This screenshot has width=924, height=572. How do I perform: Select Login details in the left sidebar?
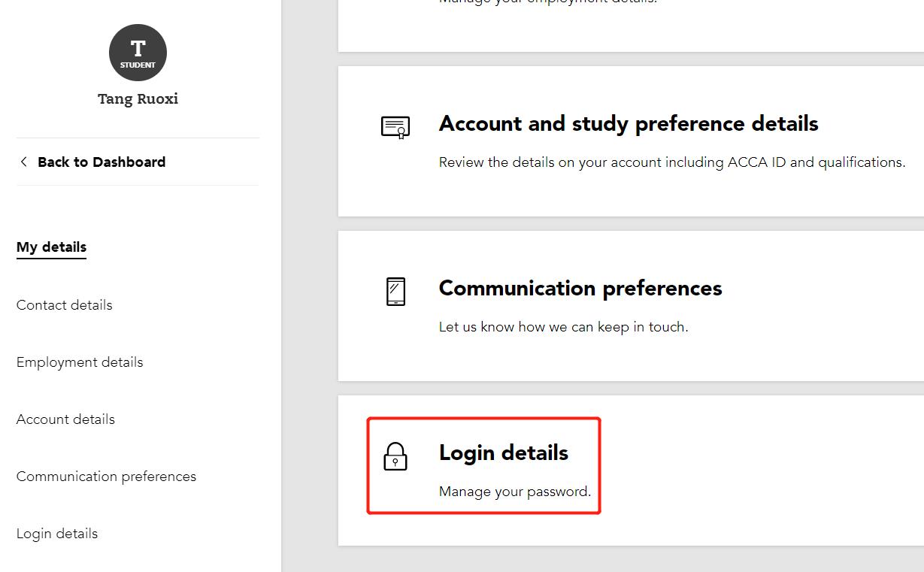[57, 534]
